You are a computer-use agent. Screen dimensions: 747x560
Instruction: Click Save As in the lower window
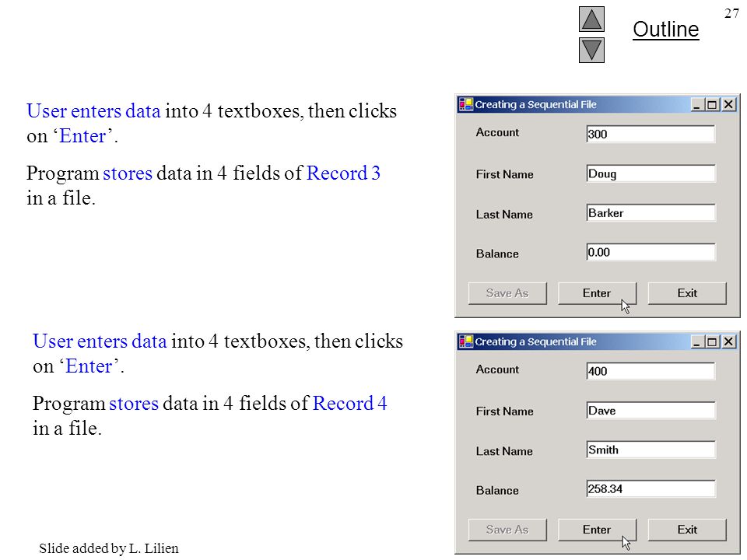(x=507, y=530)
